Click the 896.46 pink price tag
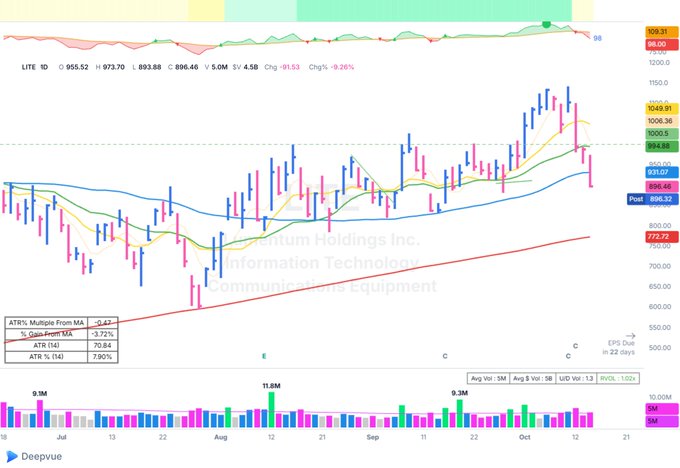Screen dimensions: 680x468 point(662,187)
